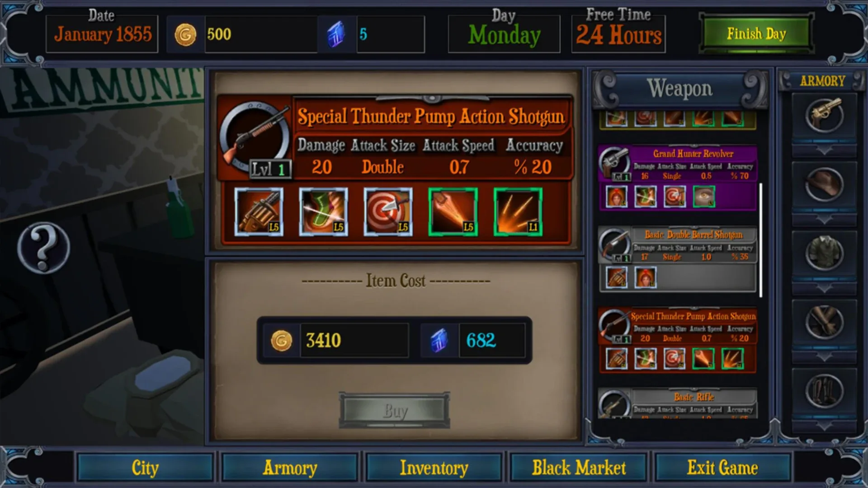Screen dimensions: 868x488
Task: Select the bullseye target perk icon
Action: click(388, 212)
